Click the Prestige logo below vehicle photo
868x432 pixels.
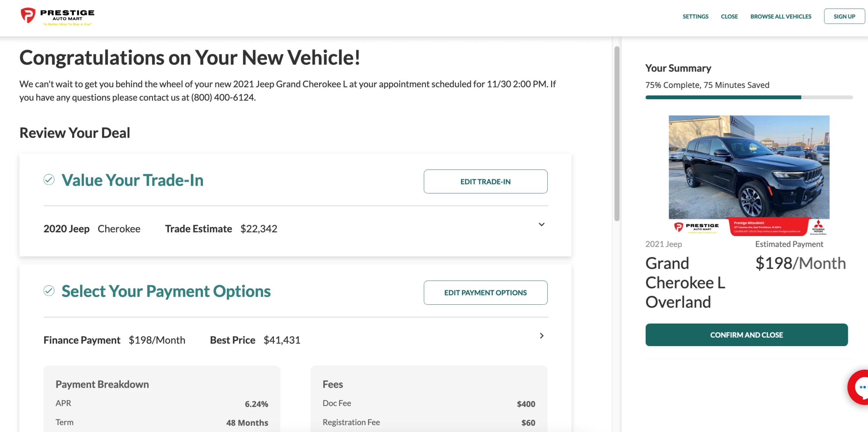click(x=696, y=227)
